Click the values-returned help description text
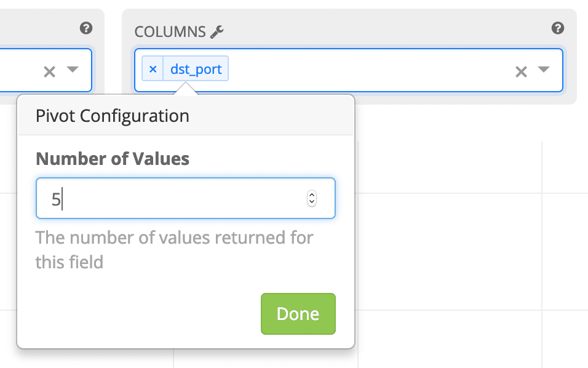The width and height of the screenshot is (588, 368). click(x=175, y=250)
